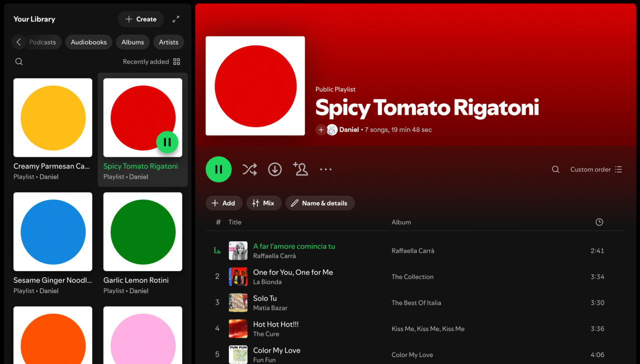
Task: Open album The Best Of Italia
Action: pyautogui.click(x=416, y=303)
